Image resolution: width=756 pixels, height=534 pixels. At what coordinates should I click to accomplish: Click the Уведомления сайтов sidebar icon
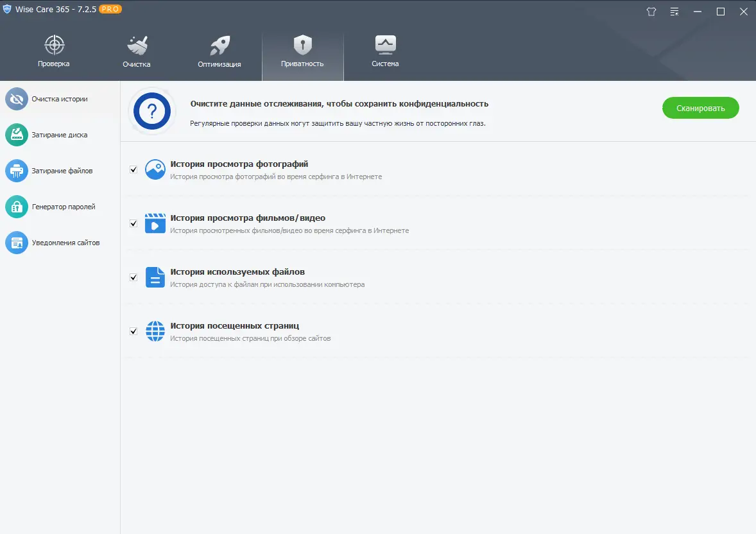[x=17, y=243]
